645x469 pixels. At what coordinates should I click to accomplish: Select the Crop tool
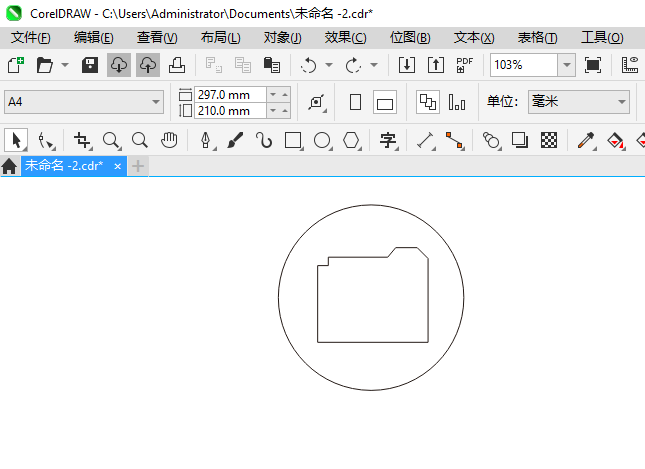82,141
